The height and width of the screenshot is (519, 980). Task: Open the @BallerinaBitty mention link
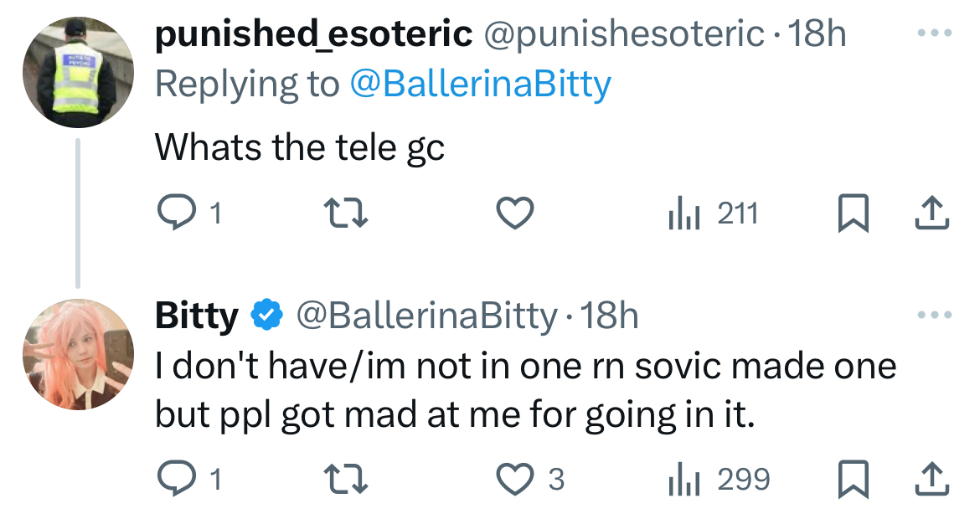[x=479, y=84]
